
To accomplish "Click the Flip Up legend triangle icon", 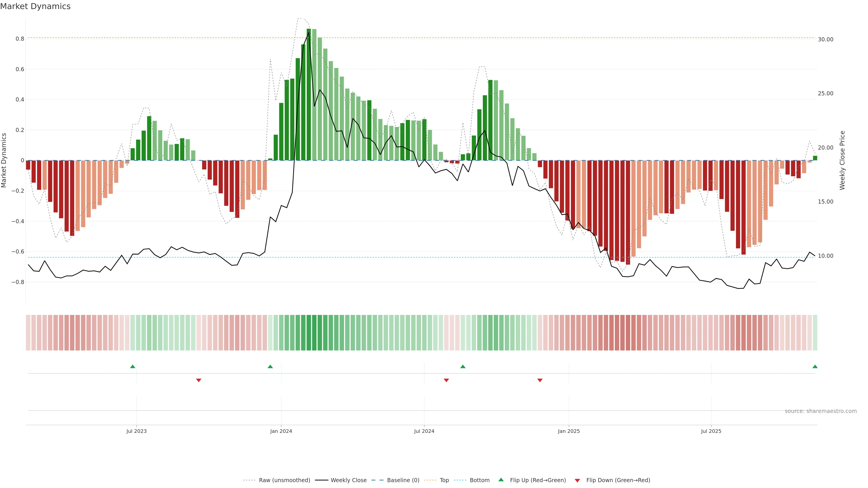I will point(501,480).
